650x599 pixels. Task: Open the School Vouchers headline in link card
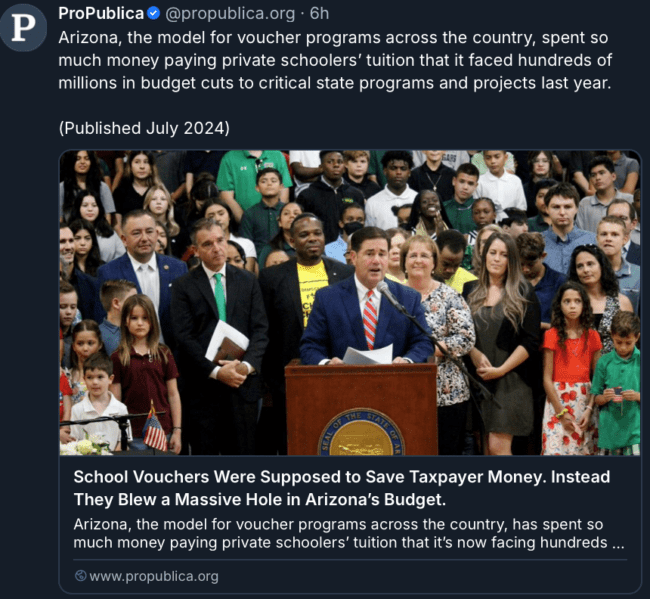(342, 488)
